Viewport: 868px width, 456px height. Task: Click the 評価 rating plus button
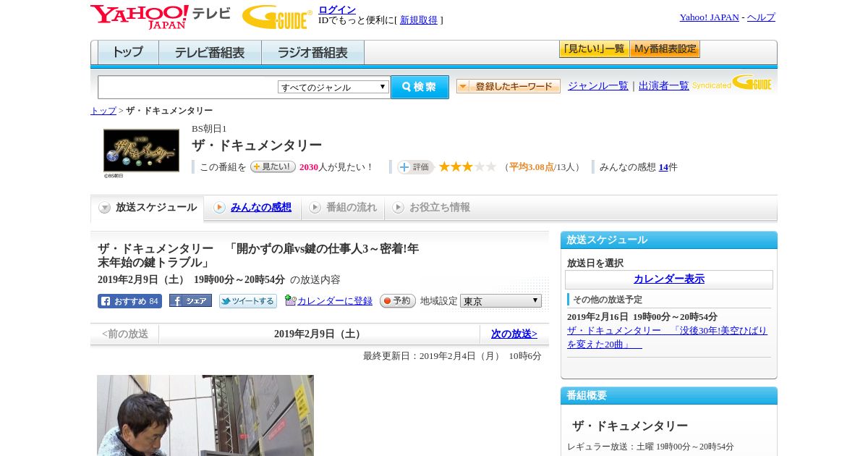[x=415, y=167]
